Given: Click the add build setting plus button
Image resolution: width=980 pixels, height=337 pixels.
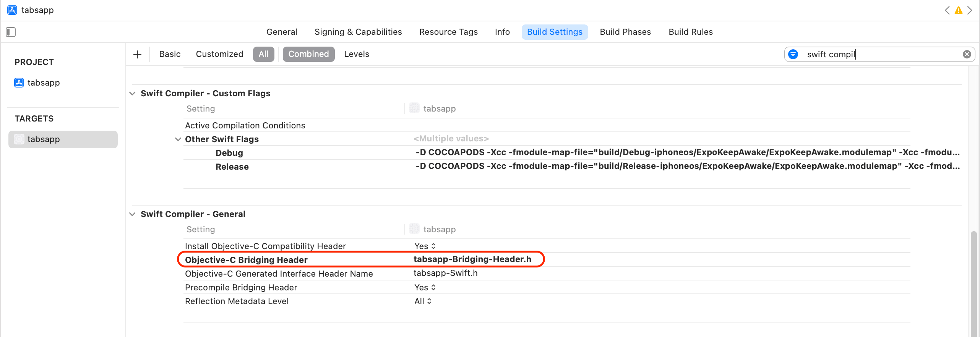Looking at the screenshot, I should point(137,54).
